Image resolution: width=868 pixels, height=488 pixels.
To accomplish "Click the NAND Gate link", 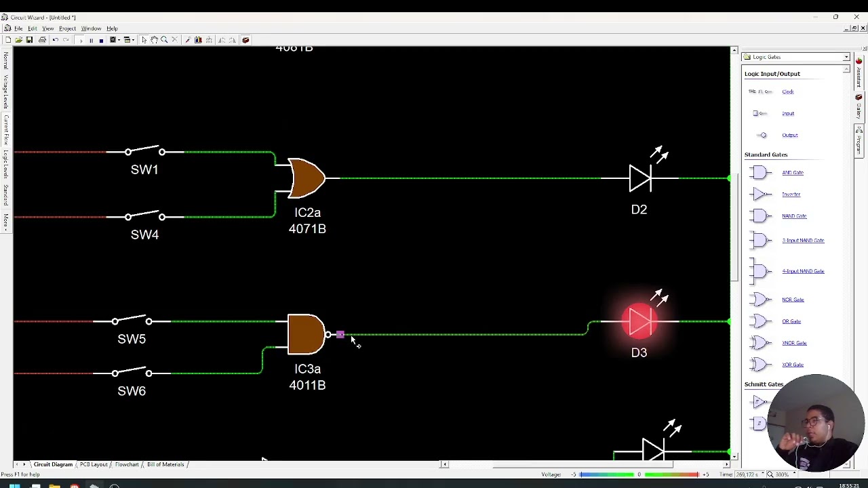I will pos(794,216).
